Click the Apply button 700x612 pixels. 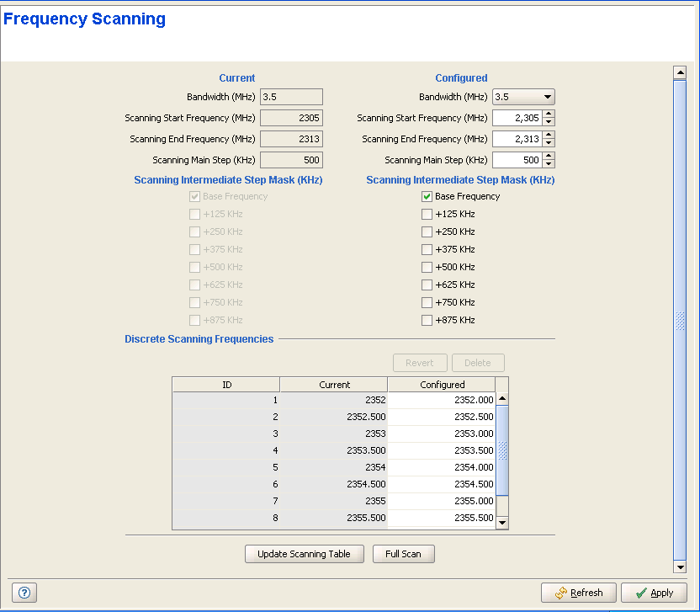[x=654, y=593]
